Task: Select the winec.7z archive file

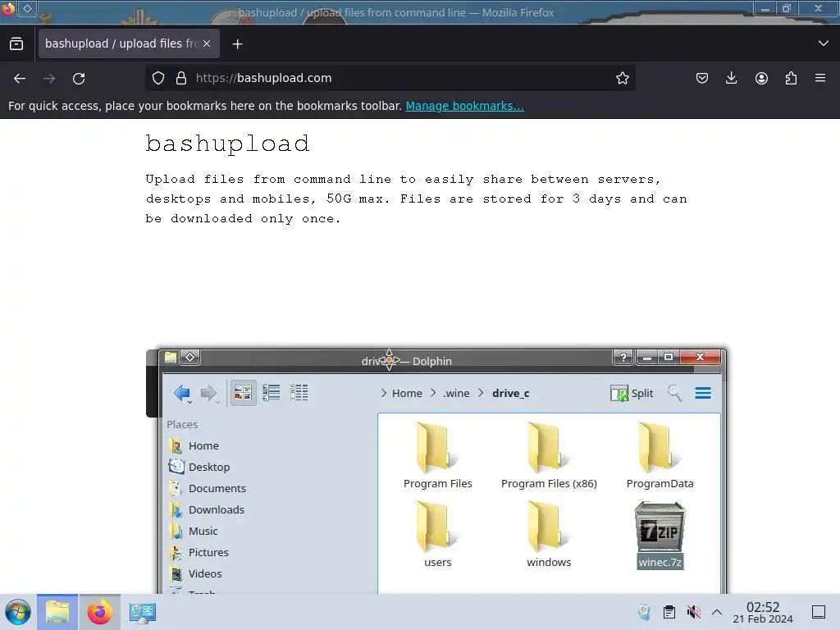Action: tap(660, 534)
